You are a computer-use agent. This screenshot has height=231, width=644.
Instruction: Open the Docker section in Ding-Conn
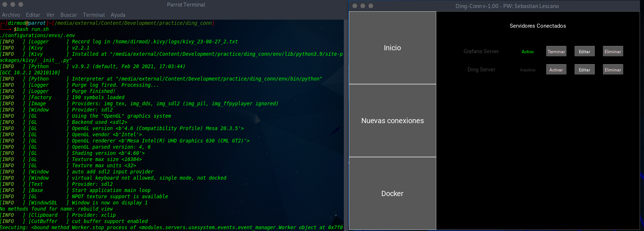coord(393,193)
